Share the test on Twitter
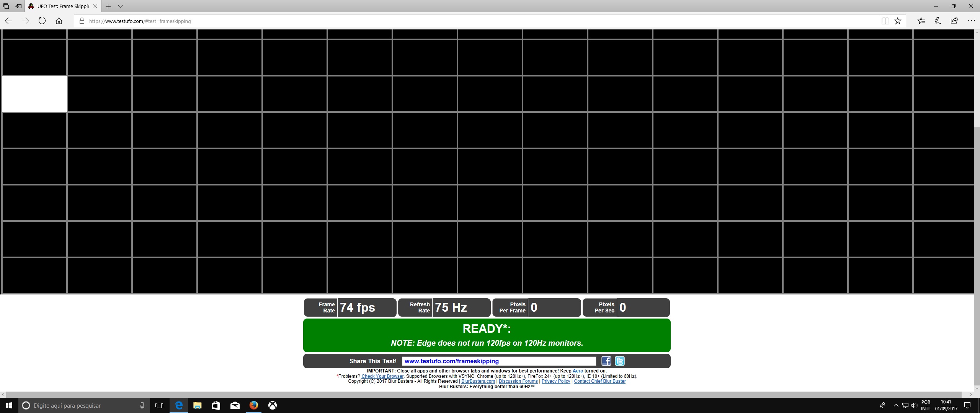980x413 pixels. [x=620, y=361]
